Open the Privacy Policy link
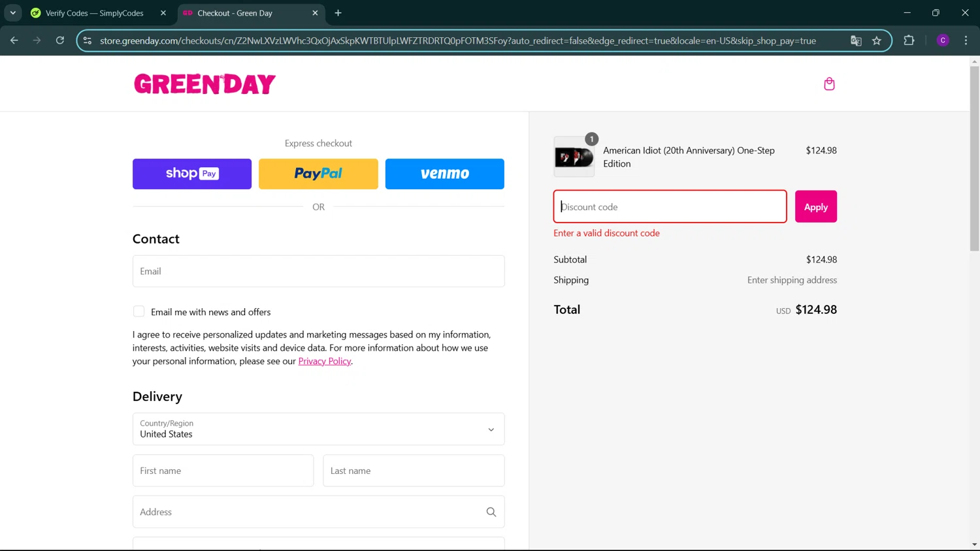 point(325,361)
